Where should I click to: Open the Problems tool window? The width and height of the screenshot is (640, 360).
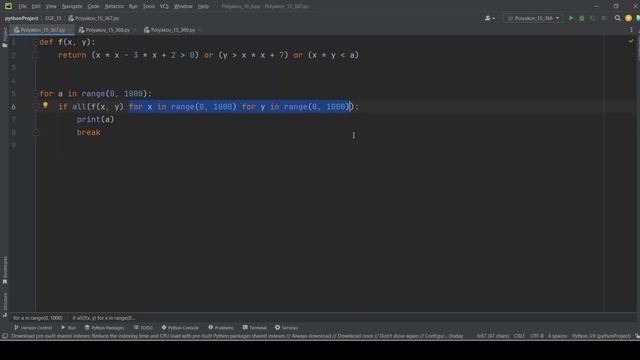221,328
